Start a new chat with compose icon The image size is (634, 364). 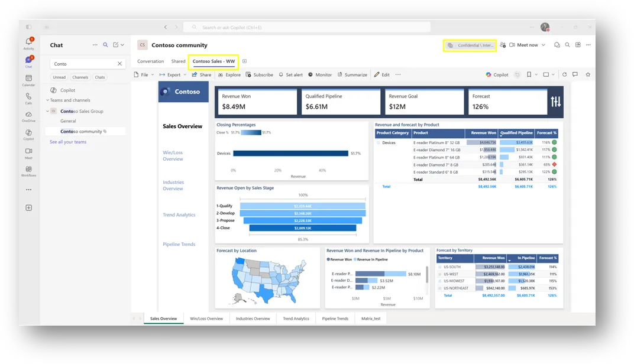pos(116,45)
